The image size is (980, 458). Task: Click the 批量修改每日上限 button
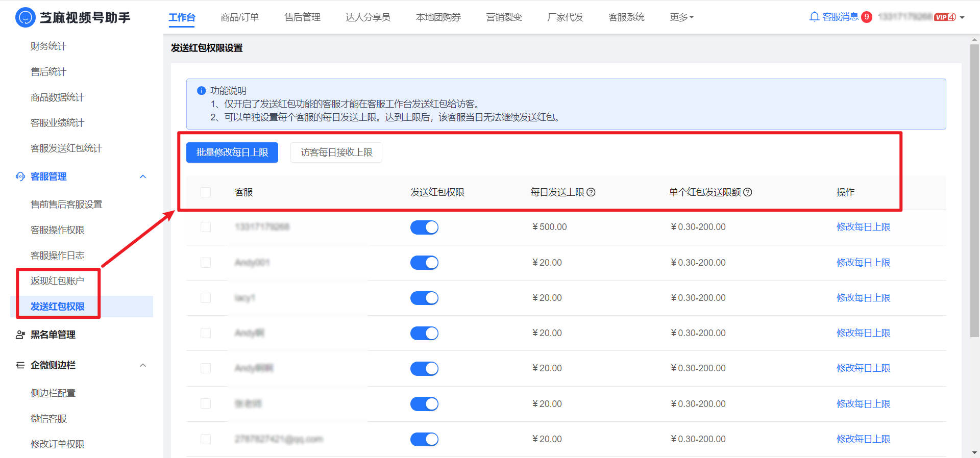point(232,152)
